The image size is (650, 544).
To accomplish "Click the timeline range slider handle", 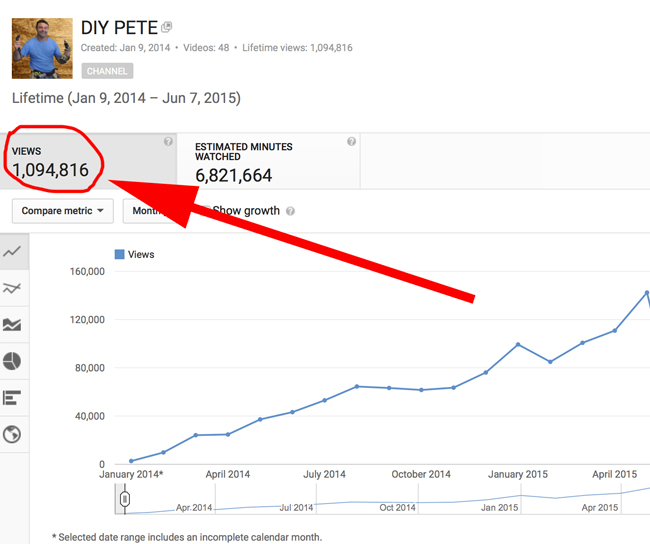I will 124,498.
